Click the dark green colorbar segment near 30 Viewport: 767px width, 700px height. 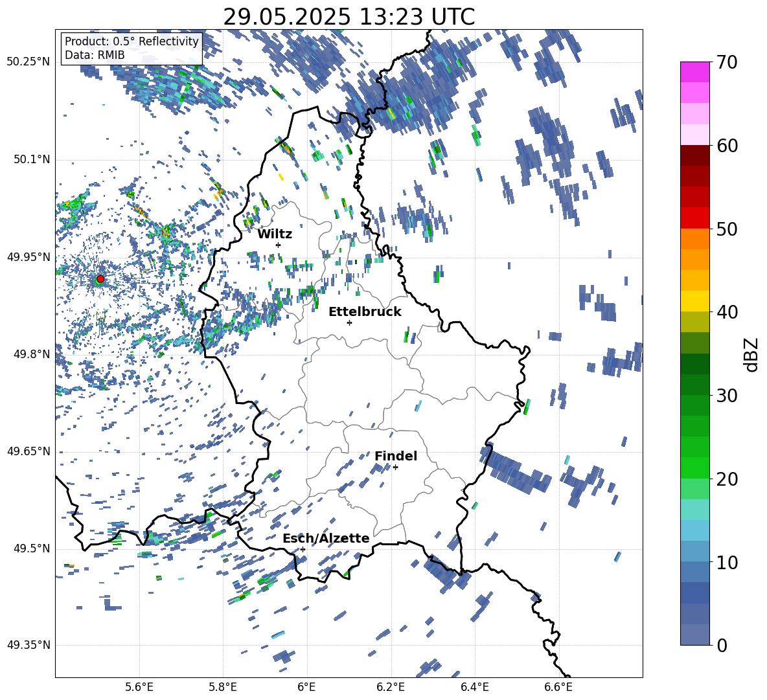pyautogui.click(x=694, y=385)
